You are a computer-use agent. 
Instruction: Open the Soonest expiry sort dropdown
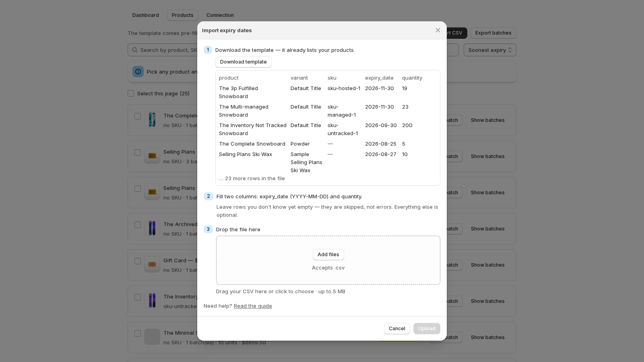(x=490, y=50)
